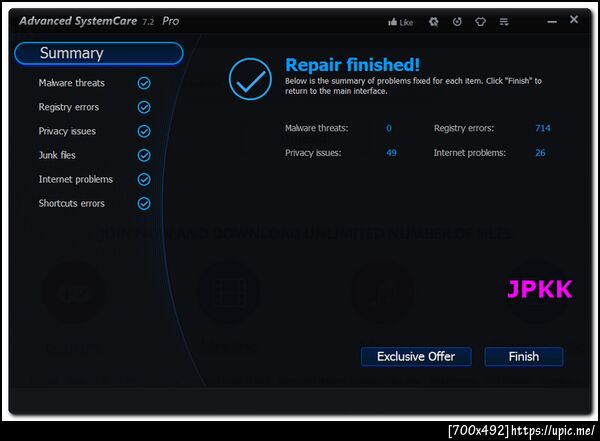Click the Finish button

coord(524,357)
